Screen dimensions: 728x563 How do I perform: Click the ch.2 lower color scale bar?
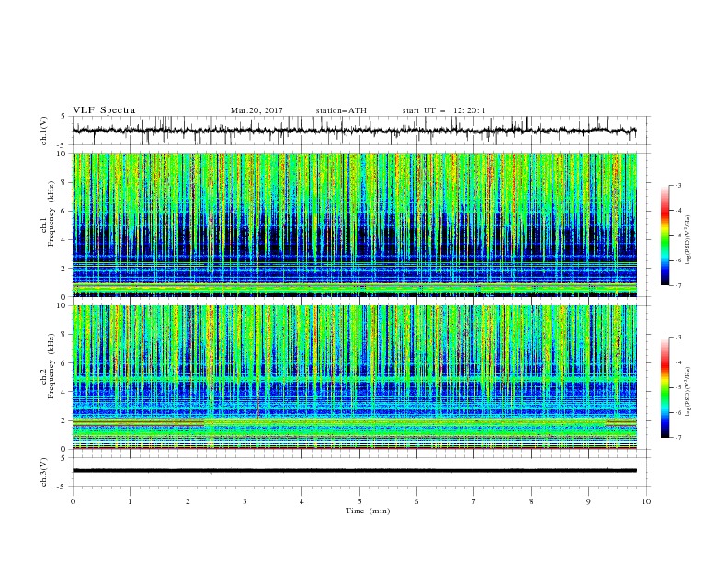(x=665, y=387)
